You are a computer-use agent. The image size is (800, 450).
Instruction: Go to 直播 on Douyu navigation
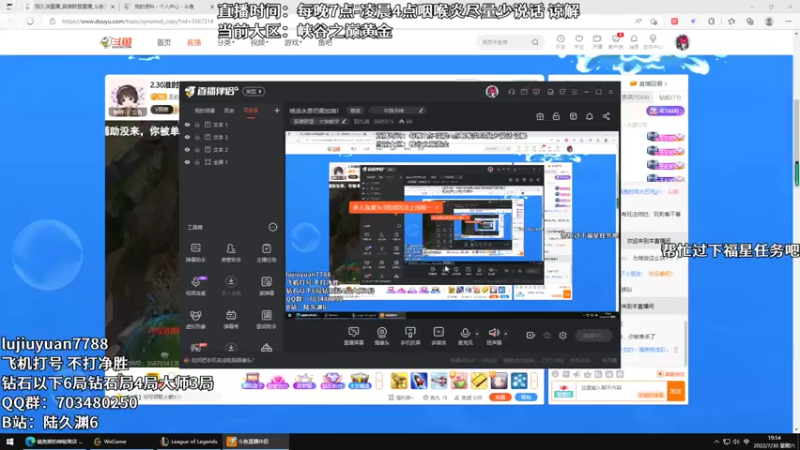[194, 42]
